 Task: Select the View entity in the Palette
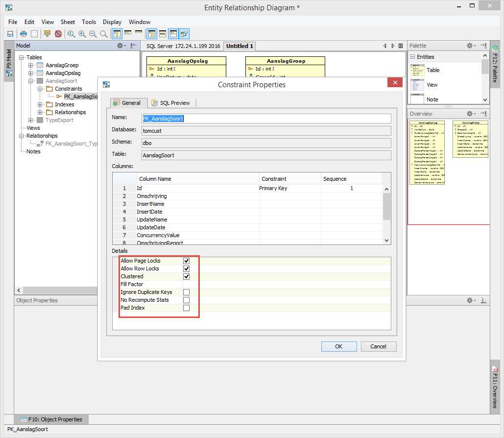432,85
